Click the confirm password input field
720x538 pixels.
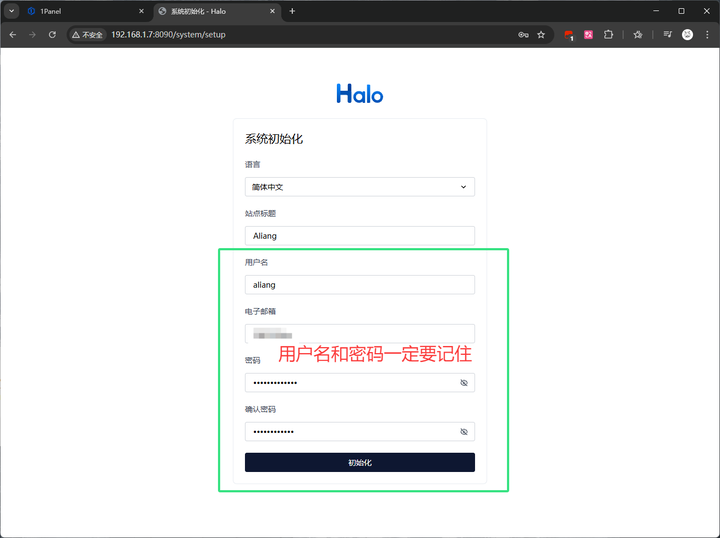pos(360,432)
